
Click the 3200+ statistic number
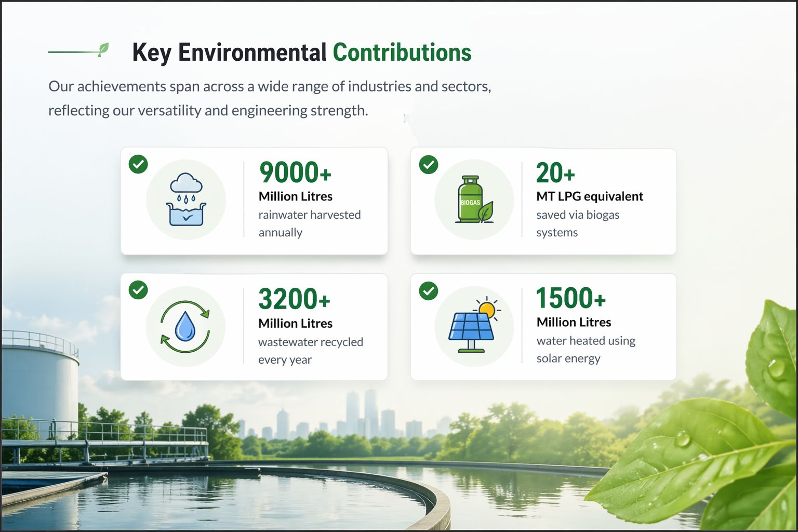(x=294, y=299)
